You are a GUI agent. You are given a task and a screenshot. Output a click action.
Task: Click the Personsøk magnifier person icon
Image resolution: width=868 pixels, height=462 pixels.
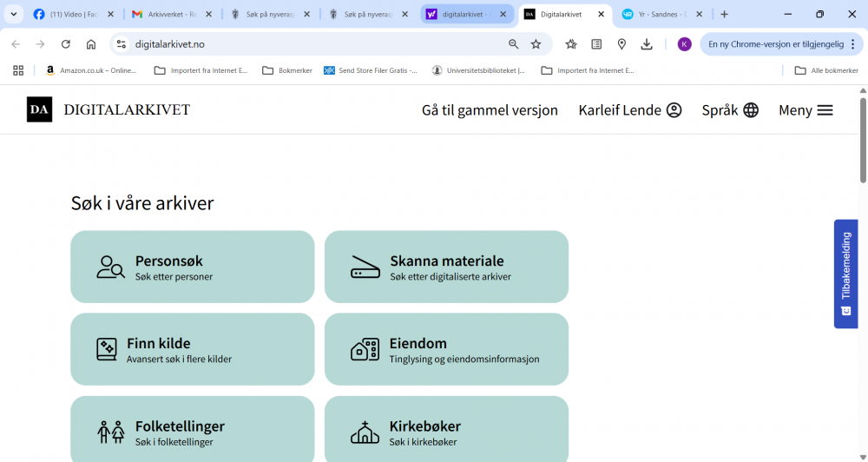(110, 267)
